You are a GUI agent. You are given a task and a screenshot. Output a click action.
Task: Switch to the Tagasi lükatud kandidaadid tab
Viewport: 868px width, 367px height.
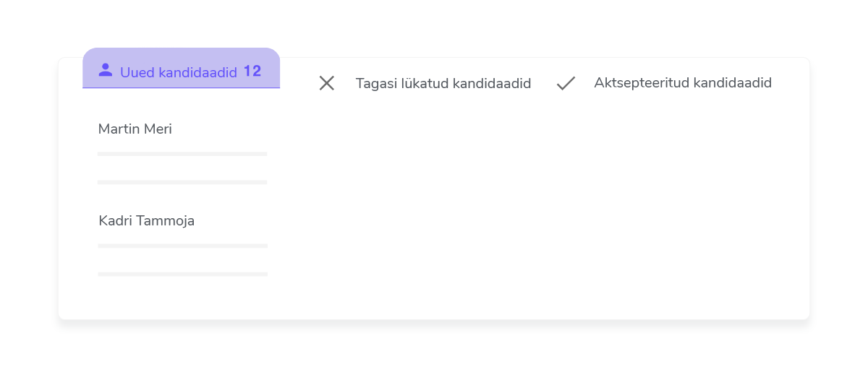click(425, 83)
